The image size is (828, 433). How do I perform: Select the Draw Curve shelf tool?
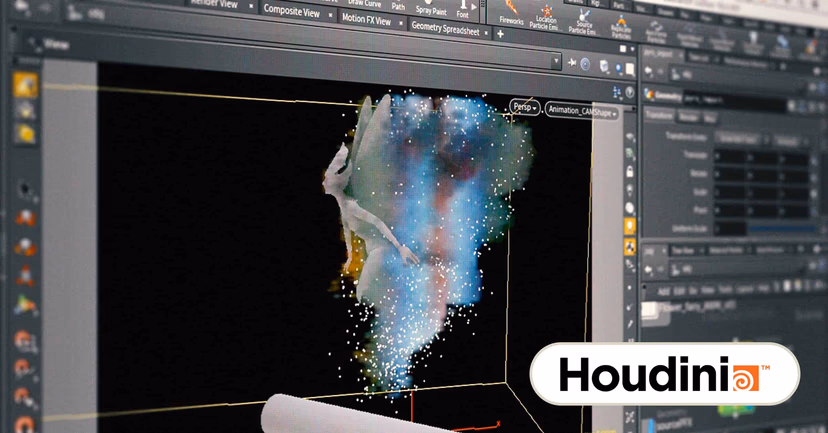(364, 3)
